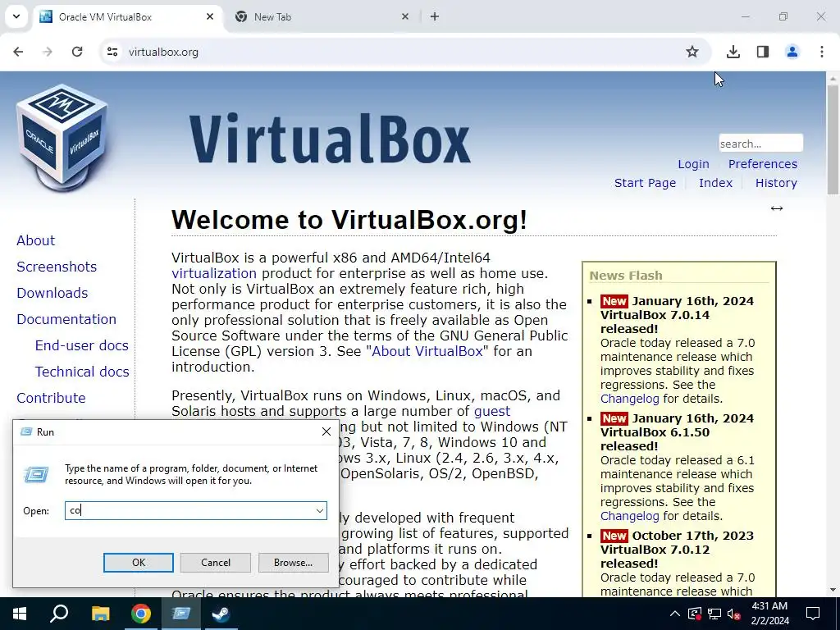840x630 pixels.
Task: Open Downloads in the sidebar
Action: point(52,293)
